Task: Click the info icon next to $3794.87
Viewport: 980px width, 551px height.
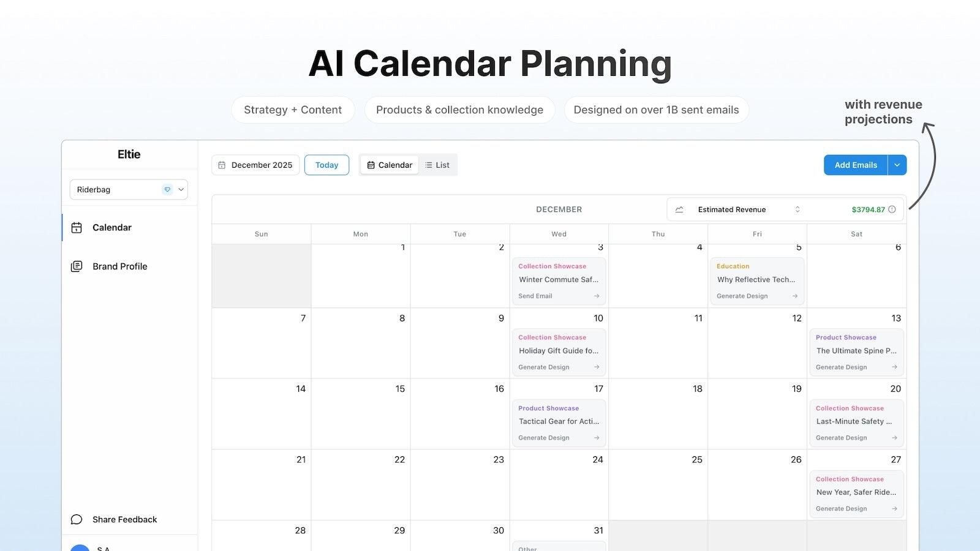Action: coord(894,209)
